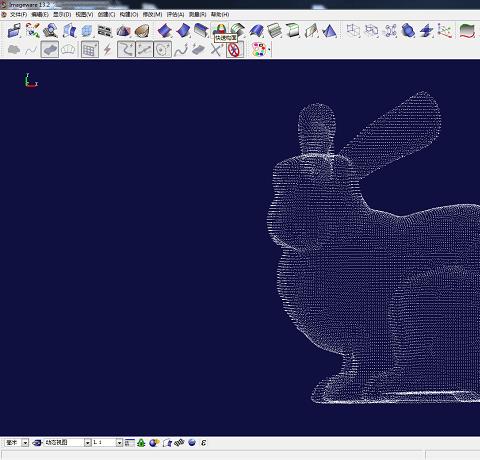Click the chain links icon
This screenshot has width=480, height=460.
179,443
